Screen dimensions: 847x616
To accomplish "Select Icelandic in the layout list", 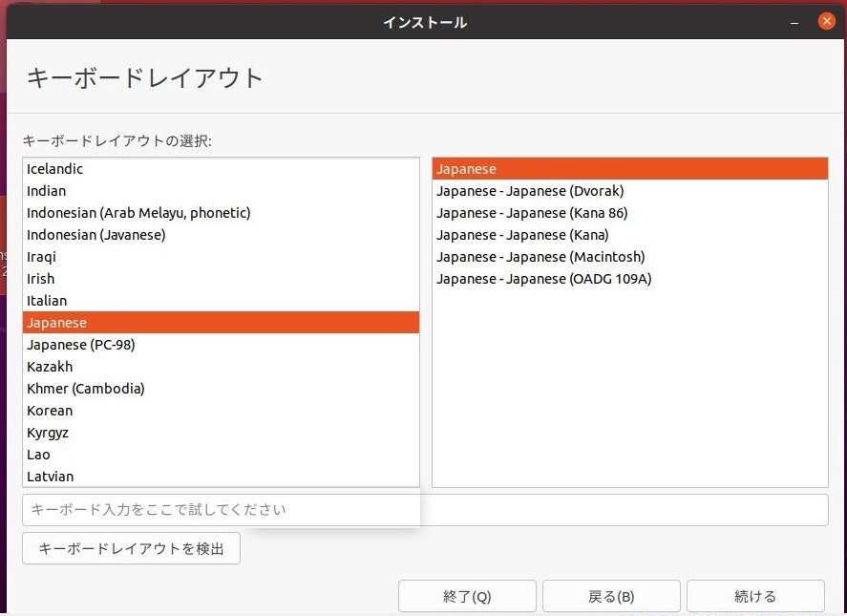I will point(221,169).
